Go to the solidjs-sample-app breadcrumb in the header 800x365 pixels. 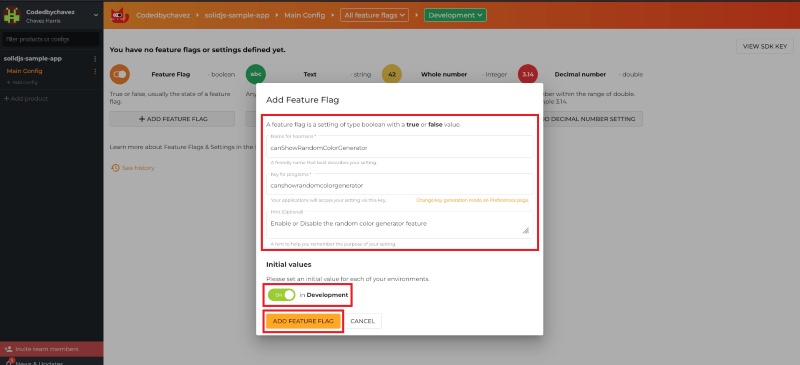tap(238, 15)
